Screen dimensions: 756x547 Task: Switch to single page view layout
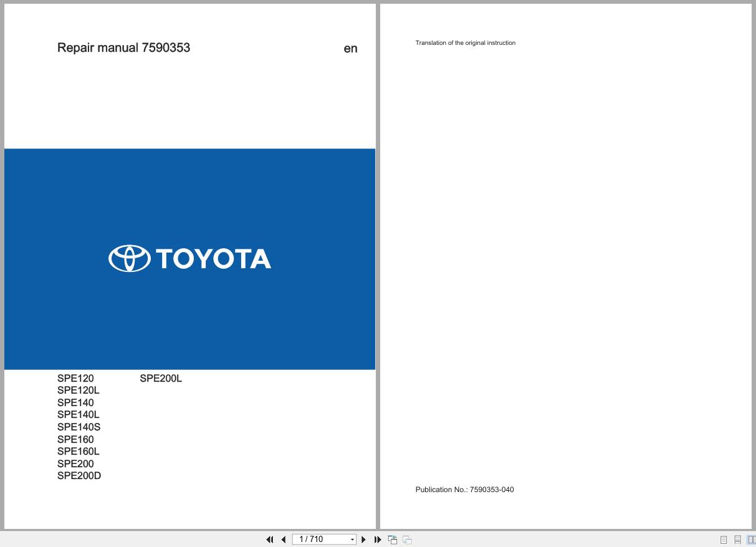tap(724, 540)
